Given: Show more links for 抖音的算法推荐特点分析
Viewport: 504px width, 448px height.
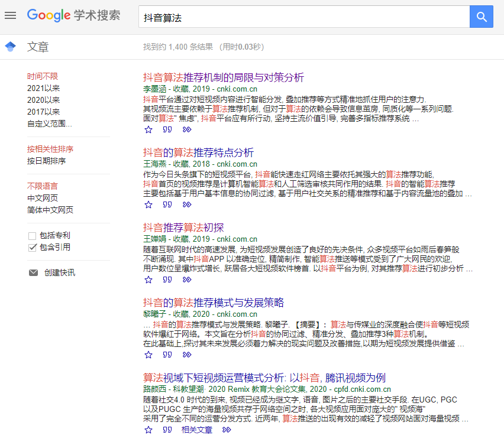Looking at the screenshot, I should click(x=187, y=204).
